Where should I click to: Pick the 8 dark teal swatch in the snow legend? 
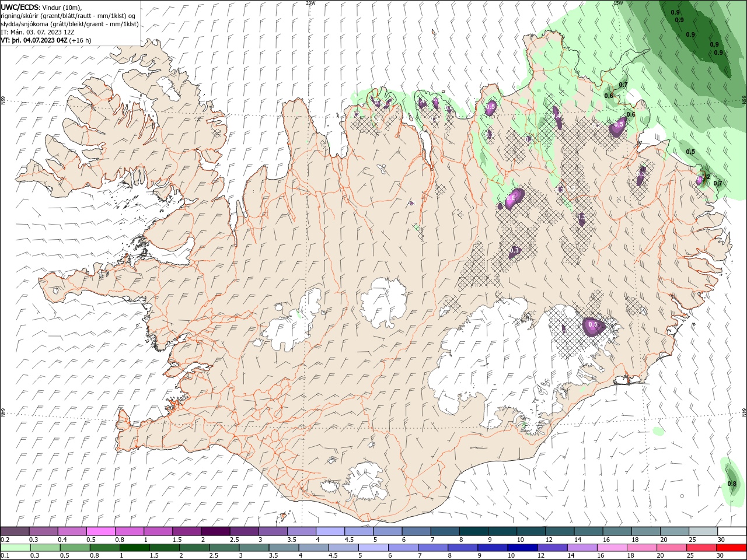[473, 531]
